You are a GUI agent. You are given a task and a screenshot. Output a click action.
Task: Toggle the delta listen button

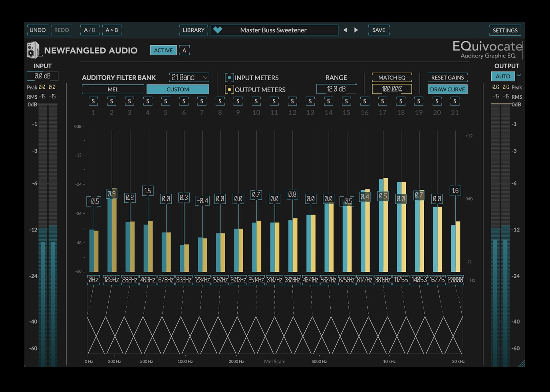tap(184, 50)
